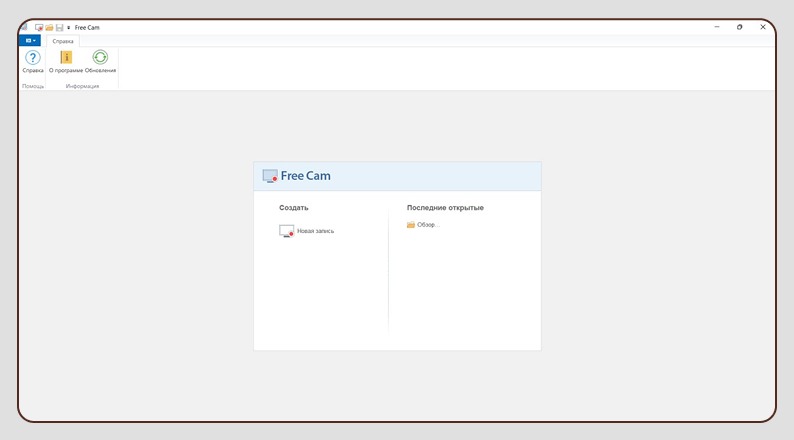Start a new recording via Новая запись
This screenshot has width=794, height=440.
306,231
